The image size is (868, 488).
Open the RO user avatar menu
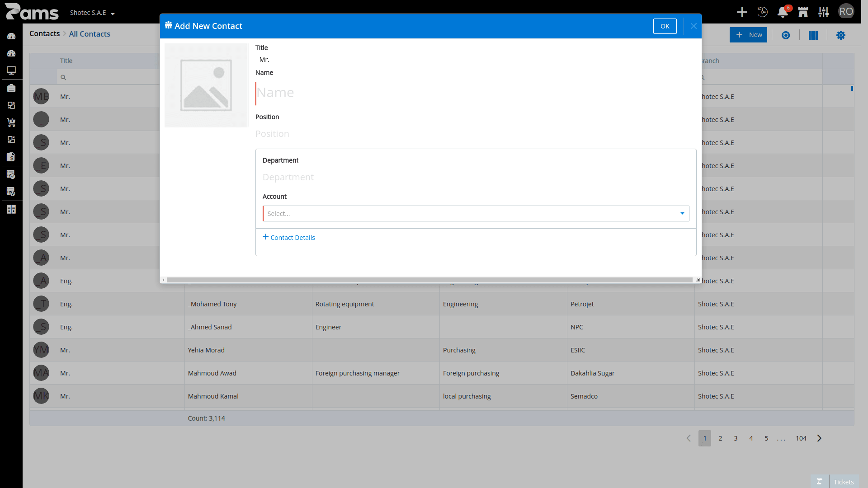tap(846, 12)
